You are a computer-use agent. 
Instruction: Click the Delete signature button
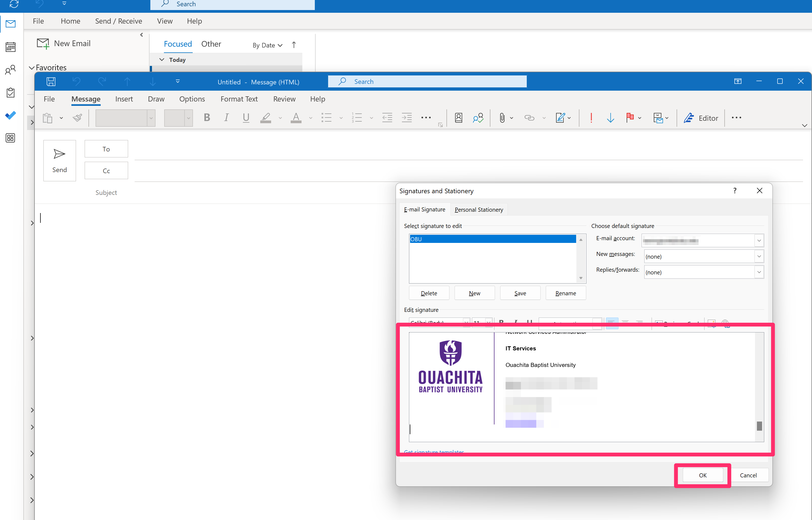[x=429, y=292]
